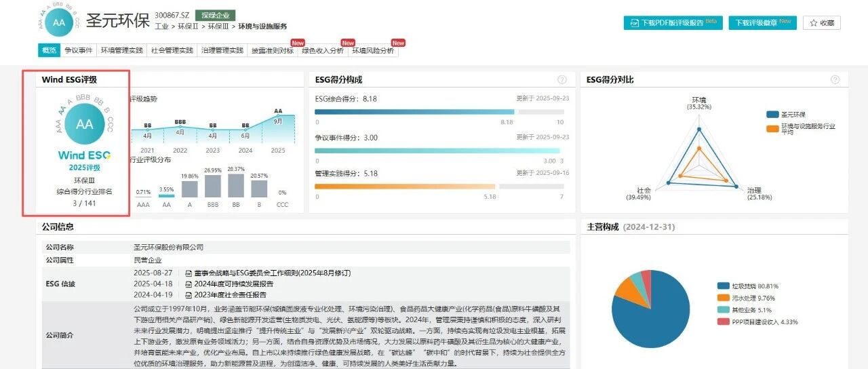Click the 管理实践得分 5.18 progress bar

pos(439,186)
